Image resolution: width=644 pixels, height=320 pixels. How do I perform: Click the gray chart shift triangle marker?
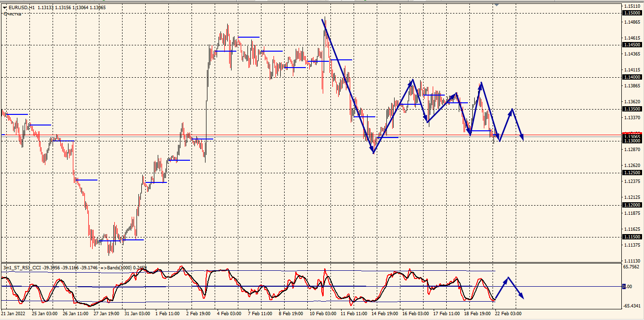496,4
